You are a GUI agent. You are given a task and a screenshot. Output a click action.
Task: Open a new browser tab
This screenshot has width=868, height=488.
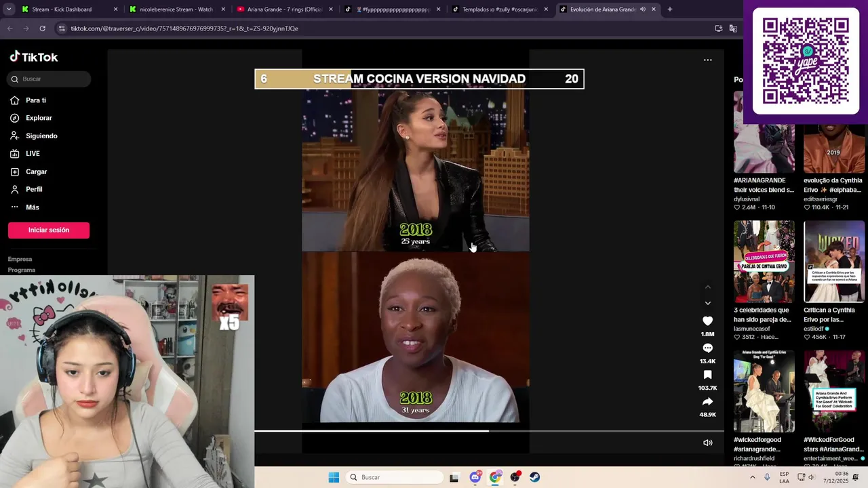(x=669, y=9)
